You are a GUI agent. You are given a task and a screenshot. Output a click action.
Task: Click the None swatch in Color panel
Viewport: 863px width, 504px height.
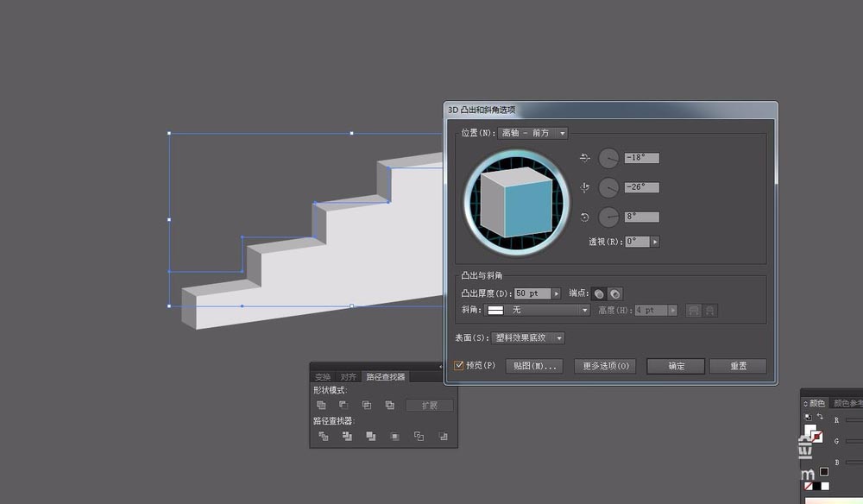(x=809, y=487)
